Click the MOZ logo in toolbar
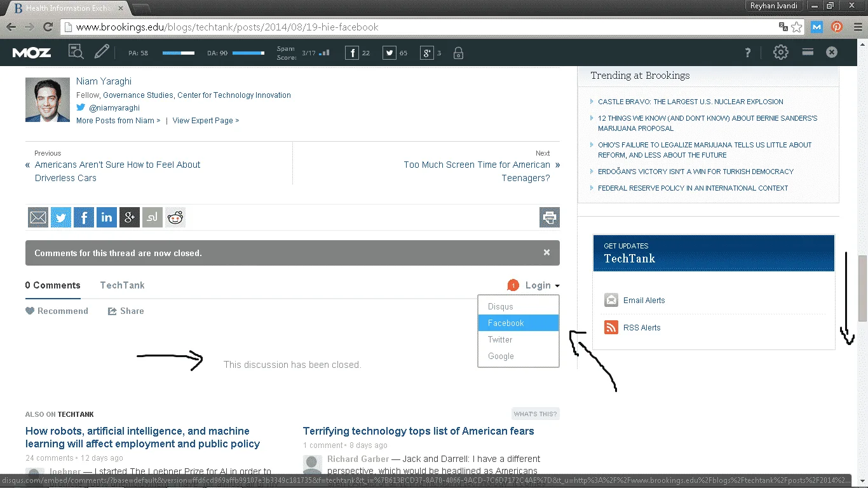Viewport: 868px width, 488px height. click(x=32, y=53)
